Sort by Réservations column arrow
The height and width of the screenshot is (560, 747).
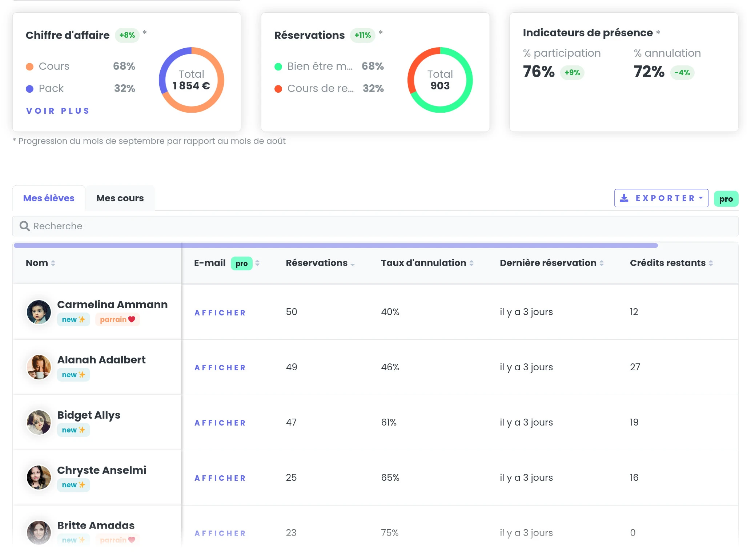click(x=353, y=264)
